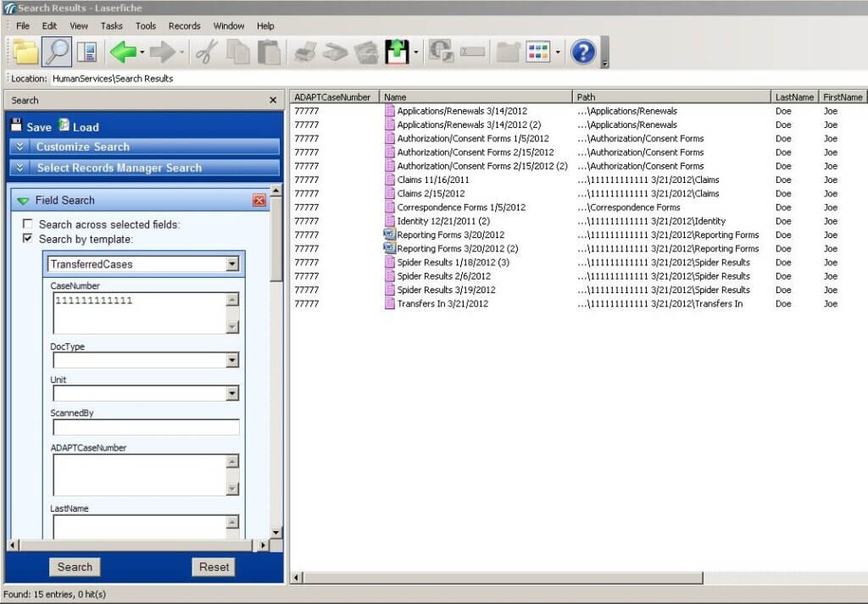Viewport: 868px width, 604px height.
Task: Click search pane vertical scrollbar down arrow
Action: click(x=275, y=533)
